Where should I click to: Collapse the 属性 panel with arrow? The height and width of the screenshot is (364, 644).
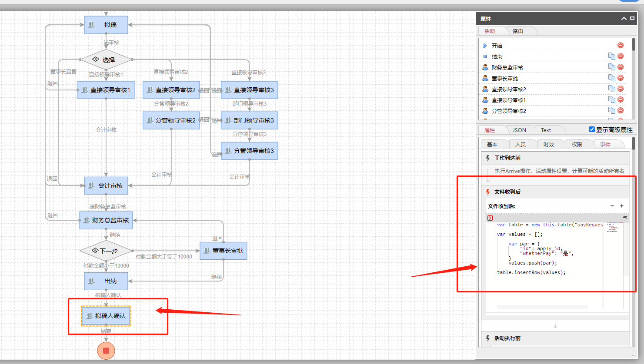(x=624, y=19)
